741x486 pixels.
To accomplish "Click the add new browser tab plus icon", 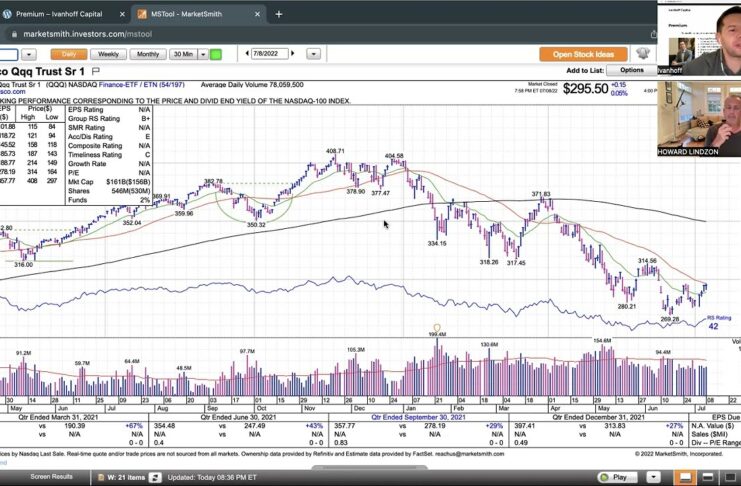I will (278, 14).
